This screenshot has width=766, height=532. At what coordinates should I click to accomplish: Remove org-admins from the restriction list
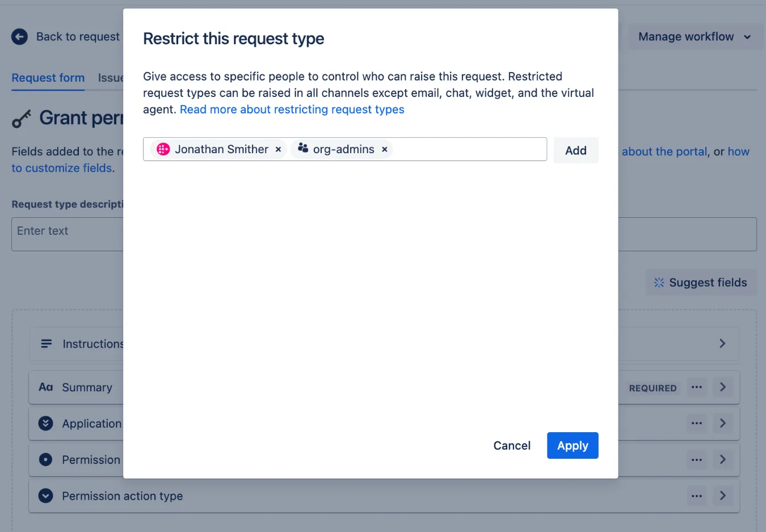(384, 149)
